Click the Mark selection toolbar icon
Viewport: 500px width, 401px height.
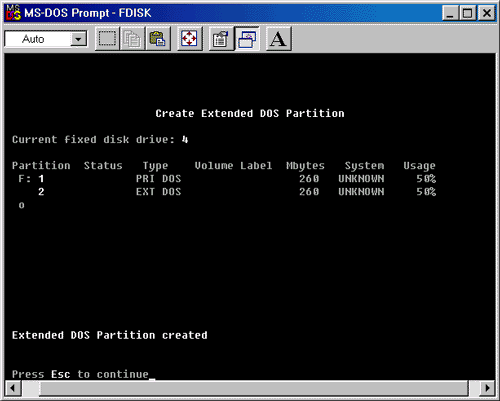point(107,39)
